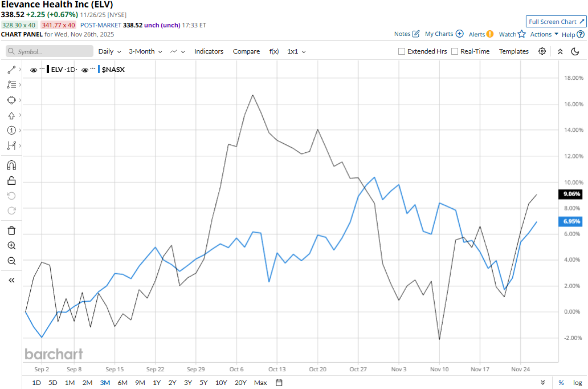The height and width of the screenshot is (389, 588).
Task: Enable the Real-Time checkbox
Action: click(x=455, y=51)
